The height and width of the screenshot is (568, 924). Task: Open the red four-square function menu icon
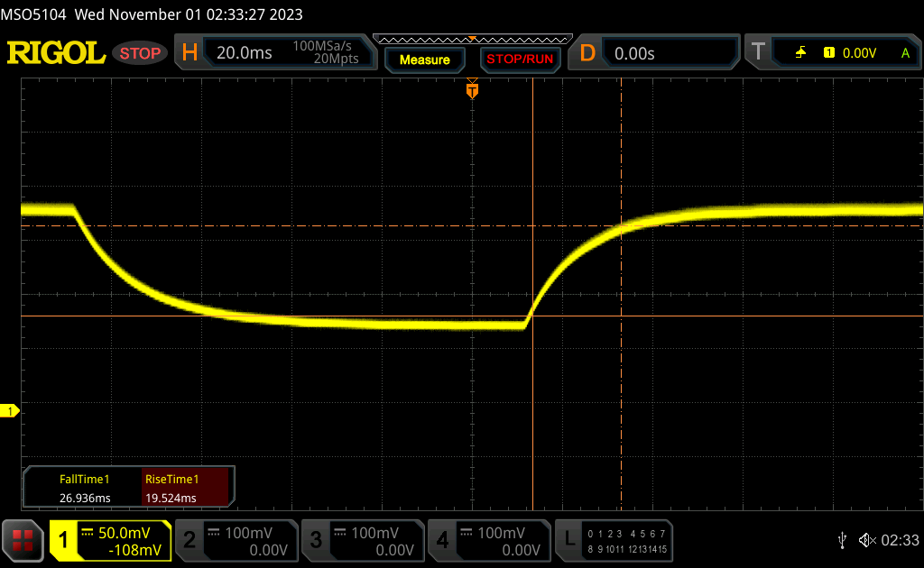[23, 540]
